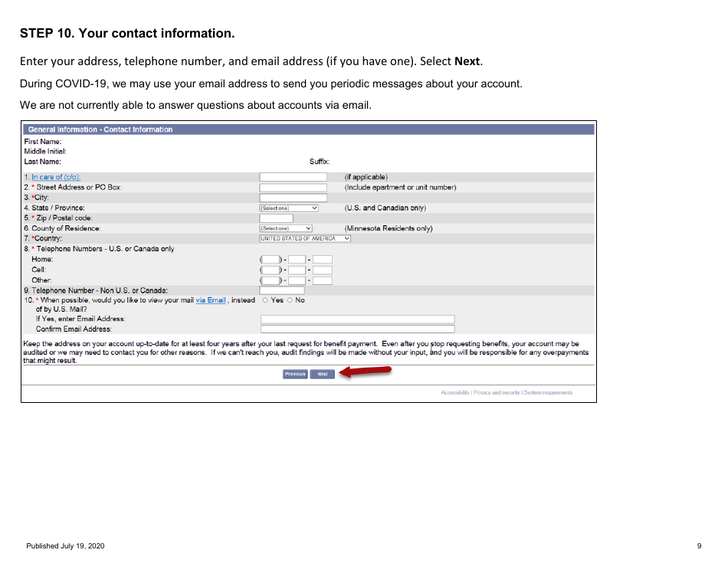728x563 pixels.
Task: Click the In care of input box
Action: [x=293, y=176]
